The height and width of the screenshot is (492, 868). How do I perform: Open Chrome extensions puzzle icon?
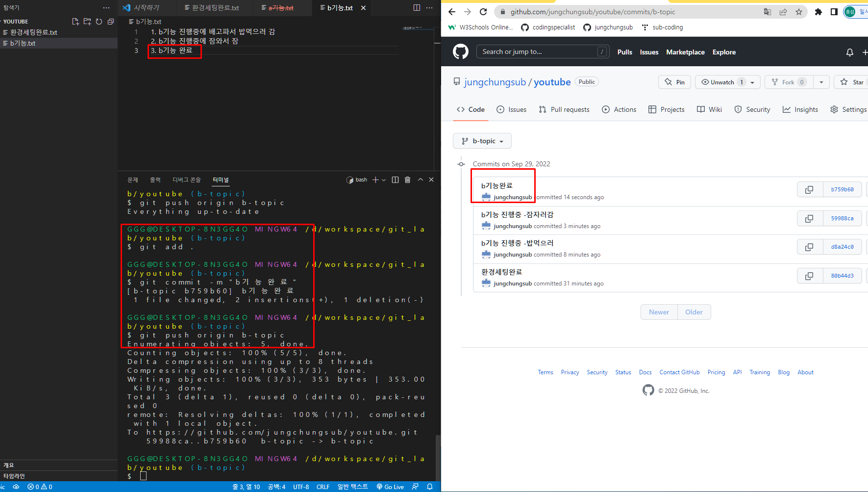point(818,12)
